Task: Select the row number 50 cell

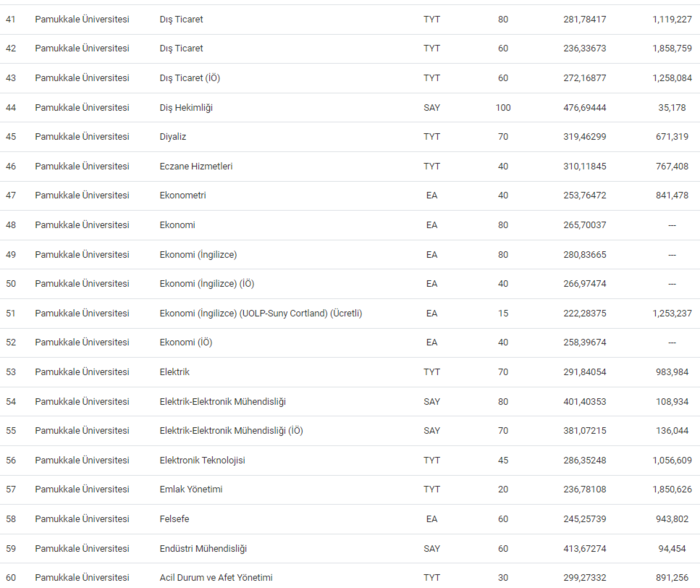Action: 11,284
